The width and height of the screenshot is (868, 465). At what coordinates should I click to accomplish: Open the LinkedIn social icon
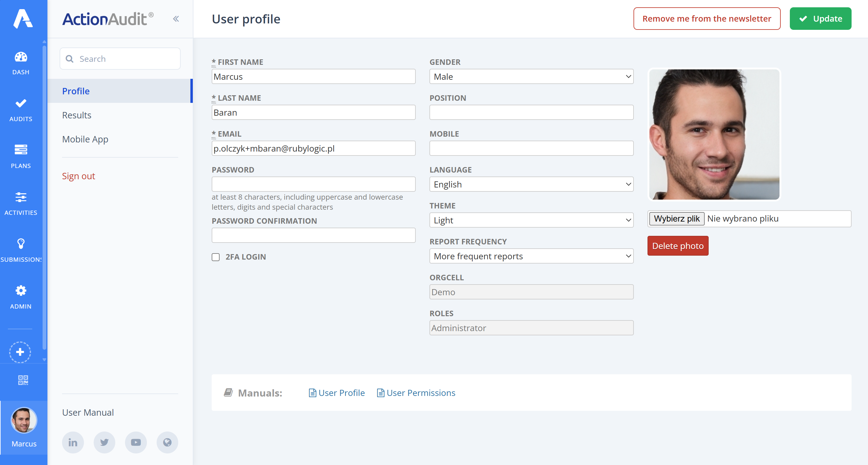coord(73,442)
